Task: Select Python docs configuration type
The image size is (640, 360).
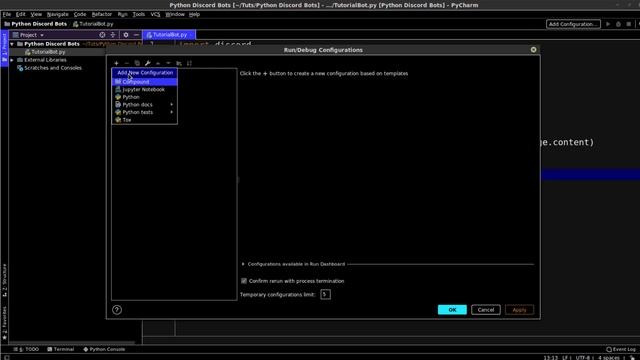Action: point(144,104)
